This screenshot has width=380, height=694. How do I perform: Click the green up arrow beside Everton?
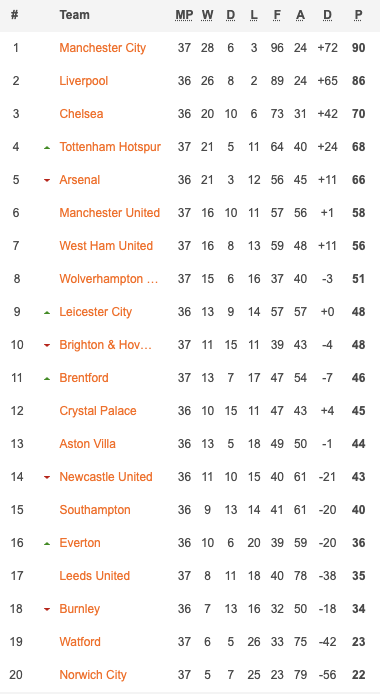pos(47,544)
